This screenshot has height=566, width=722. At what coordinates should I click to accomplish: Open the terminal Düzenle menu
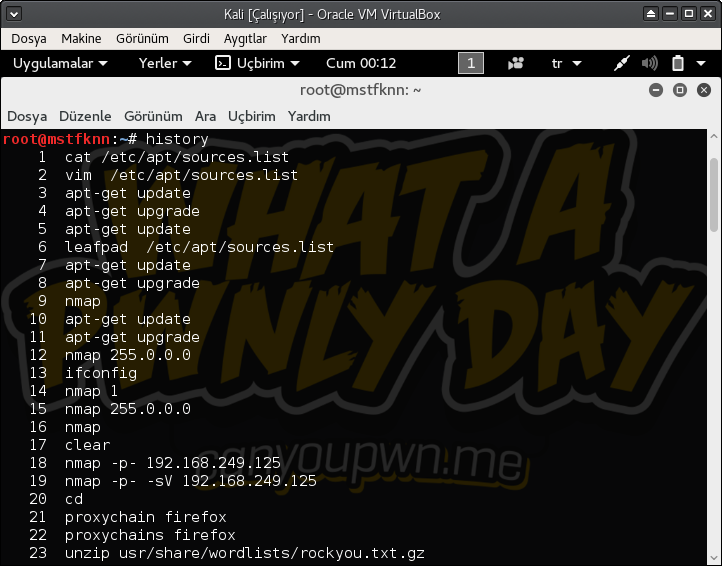pos(85,116)
